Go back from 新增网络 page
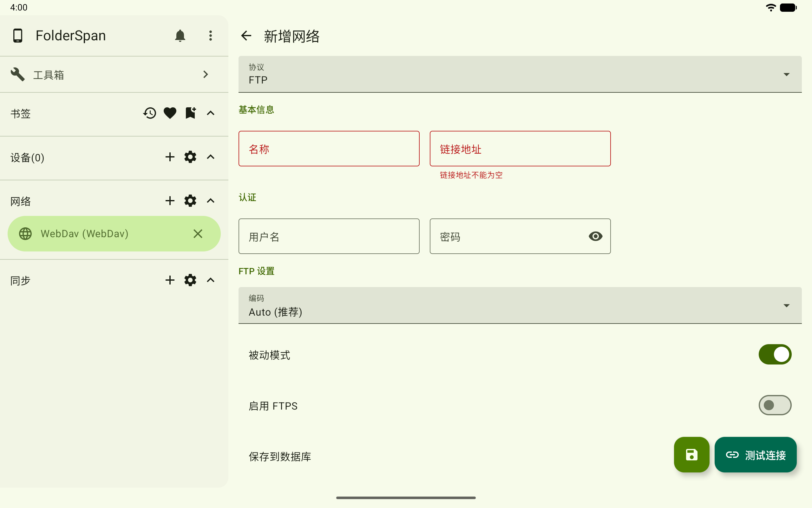 click(x=246, y=36)
